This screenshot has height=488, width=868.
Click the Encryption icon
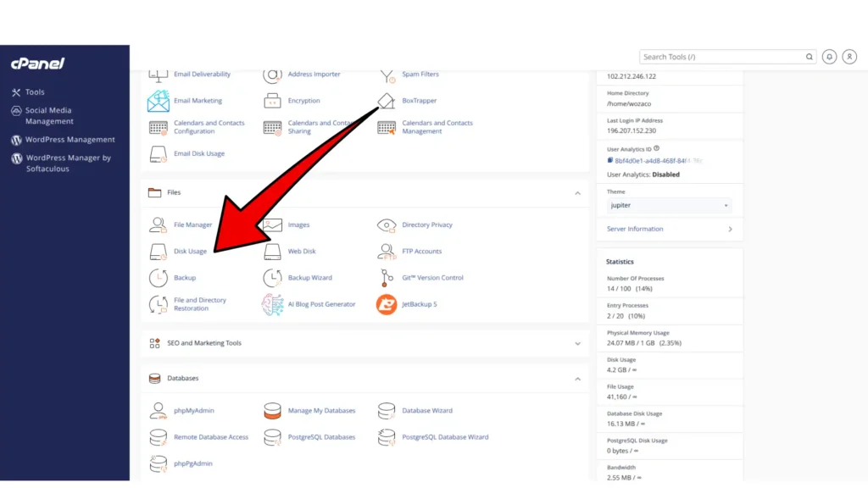[272, 101]
